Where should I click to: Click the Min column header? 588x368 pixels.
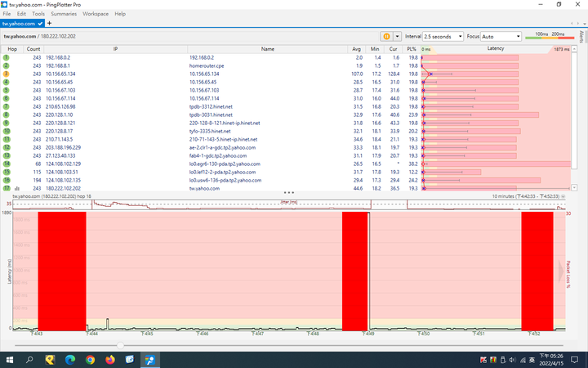coord(375,49)
